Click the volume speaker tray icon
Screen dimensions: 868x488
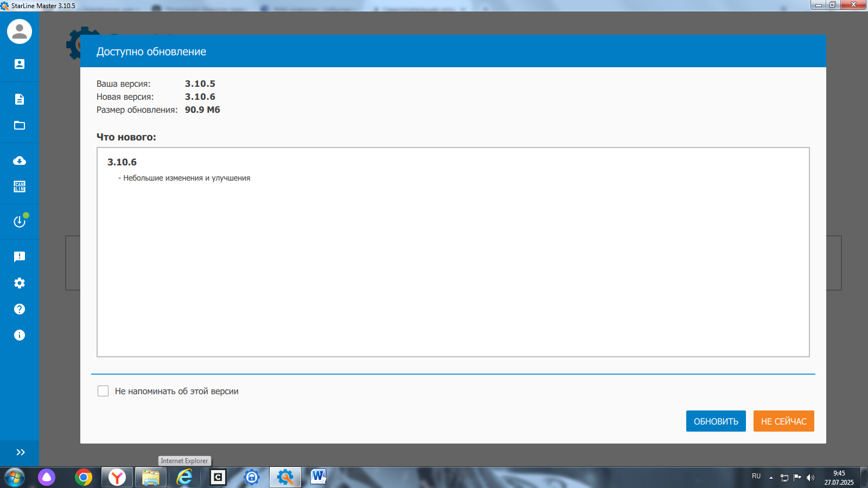pos(810,478)
